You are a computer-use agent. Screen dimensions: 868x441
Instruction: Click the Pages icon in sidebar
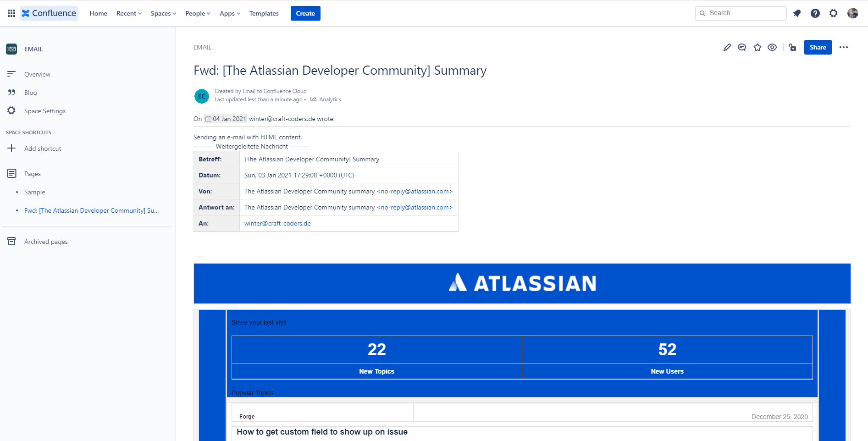[x=11, y=173]
